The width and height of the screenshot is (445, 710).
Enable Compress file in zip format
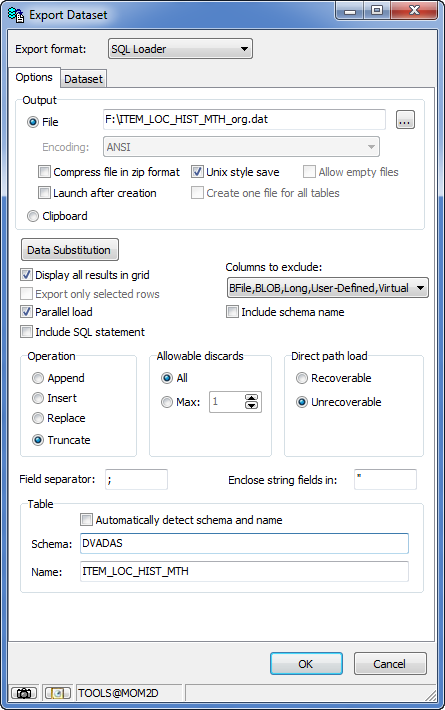[x=44, y=172]
